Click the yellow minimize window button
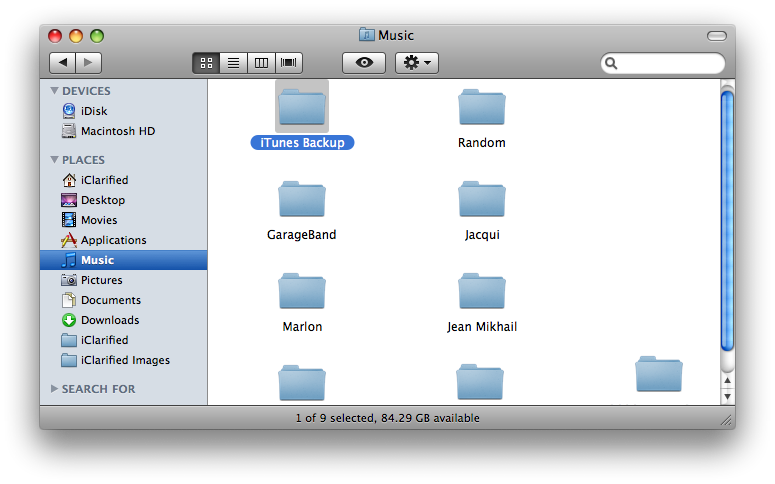The height and width of the screenshot is (484, 775). point(76,36)
